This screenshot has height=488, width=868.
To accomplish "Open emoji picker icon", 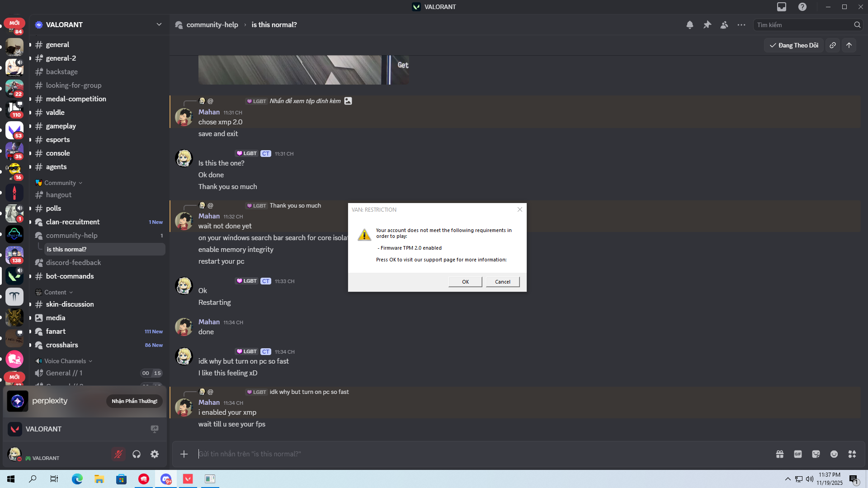I will click(x=834, y=454).
